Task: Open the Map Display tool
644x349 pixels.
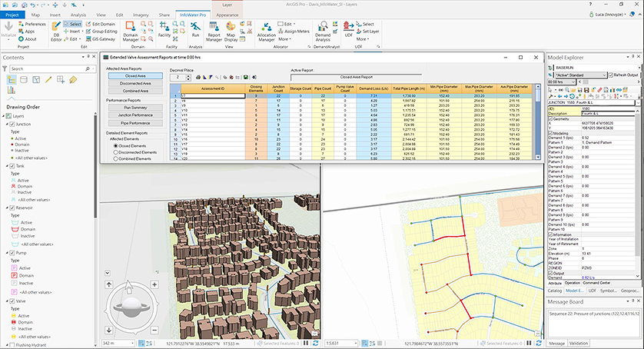Action: click(x=231, y=32)
